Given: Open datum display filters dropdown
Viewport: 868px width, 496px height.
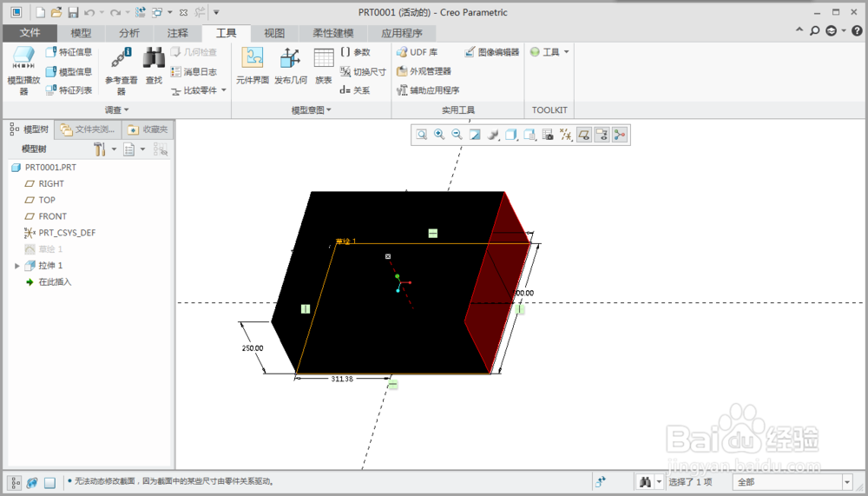Looking at the screenshot, I should 566,134.
